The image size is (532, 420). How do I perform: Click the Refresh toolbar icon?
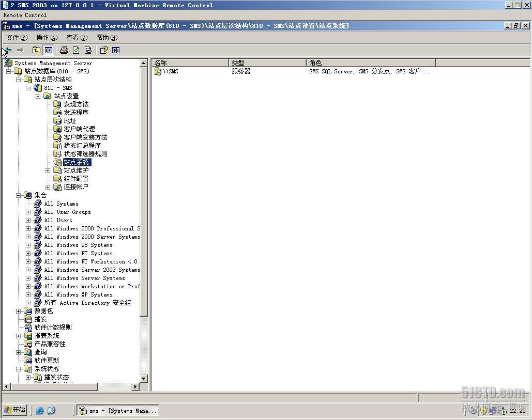(x=76, y=50)
